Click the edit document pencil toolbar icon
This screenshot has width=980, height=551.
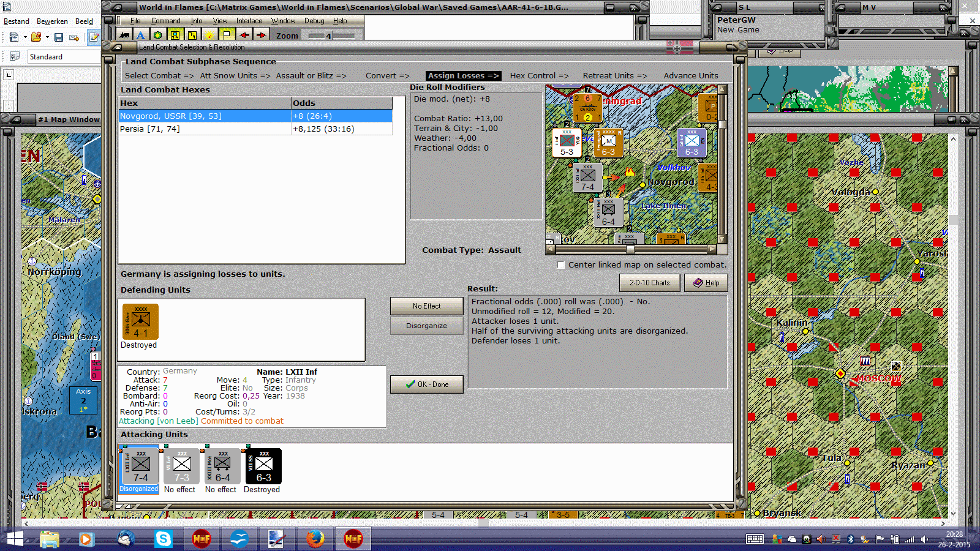94,37
